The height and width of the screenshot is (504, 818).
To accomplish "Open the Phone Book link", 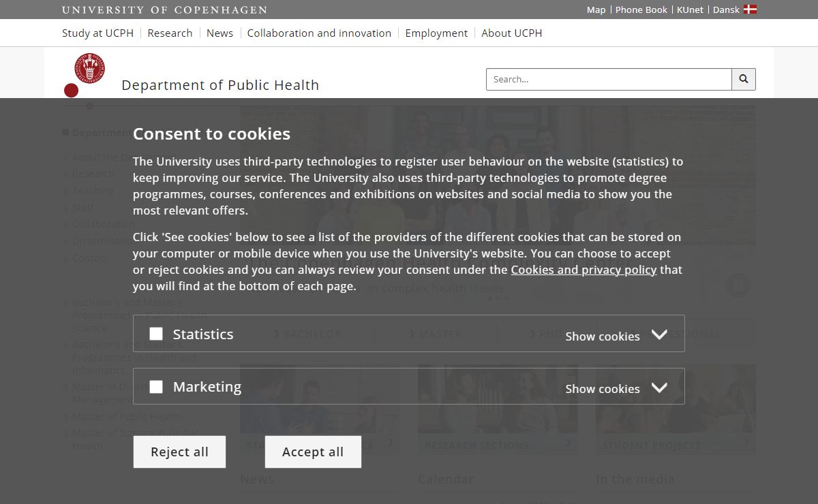I will (641, 10).
